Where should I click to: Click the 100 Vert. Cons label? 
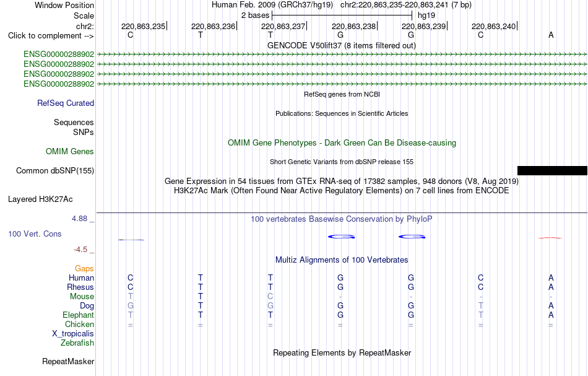pos(35,234)
